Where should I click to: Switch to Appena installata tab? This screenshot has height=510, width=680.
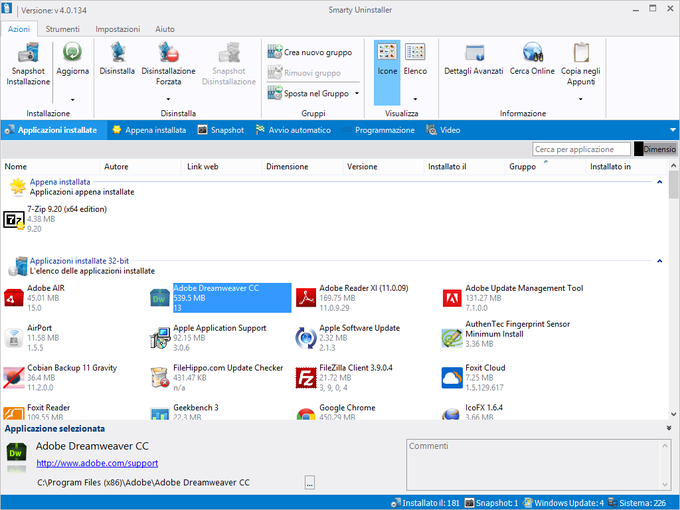(149, 130)
